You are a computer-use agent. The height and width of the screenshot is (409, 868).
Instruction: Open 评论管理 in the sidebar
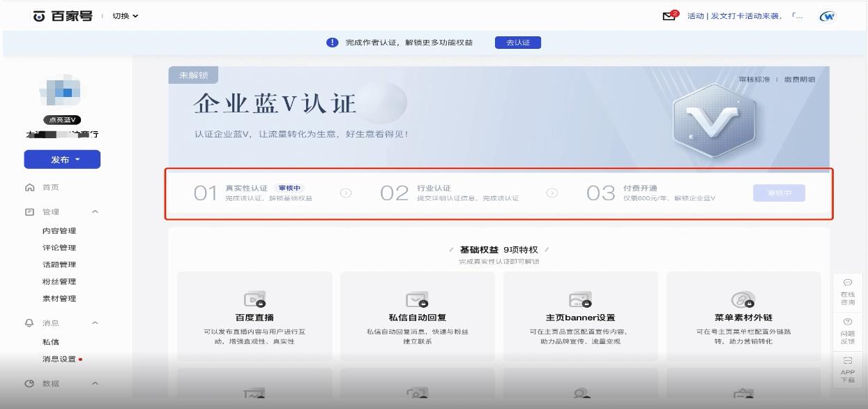click(x=59, y=248)
